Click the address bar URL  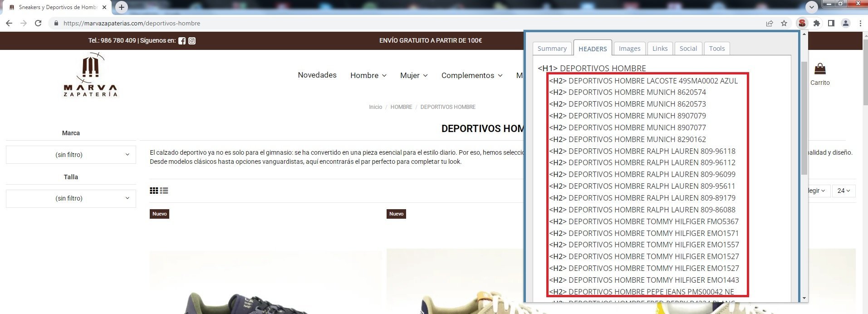(132, 23)
